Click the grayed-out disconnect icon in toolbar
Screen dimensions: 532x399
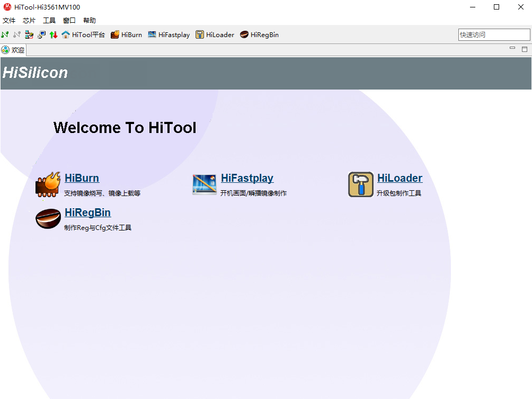[x=17, y=34]
